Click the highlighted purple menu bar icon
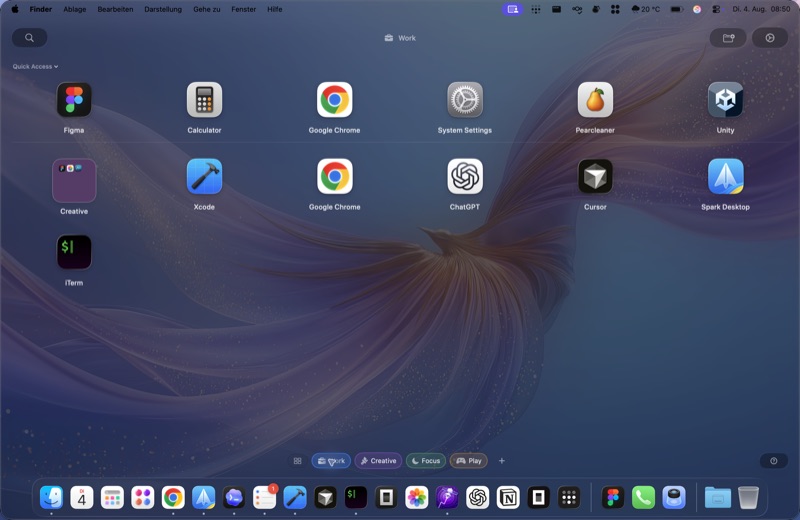Screen dimensions: 800x520 pyautogui.click(x=512, y=9)
